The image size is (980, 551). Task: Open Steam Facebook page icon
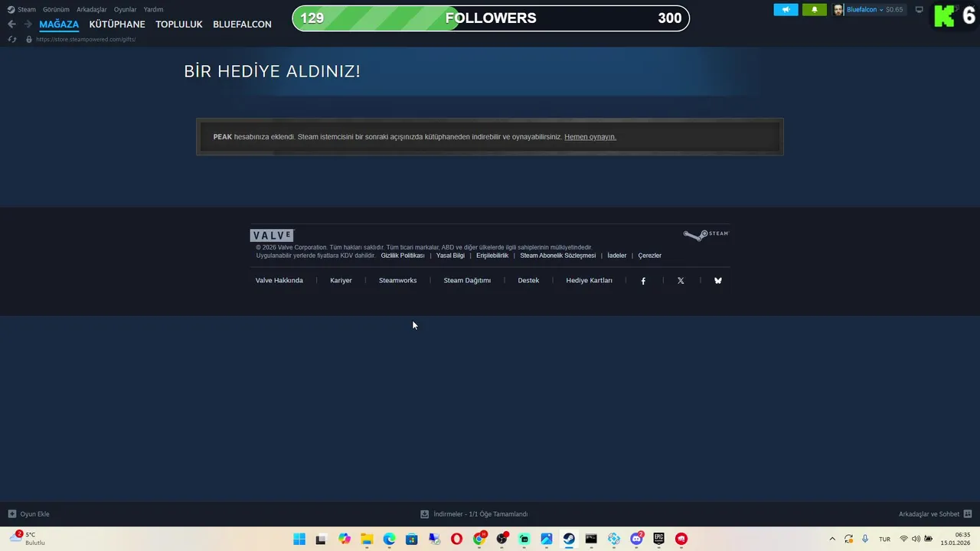643,281
